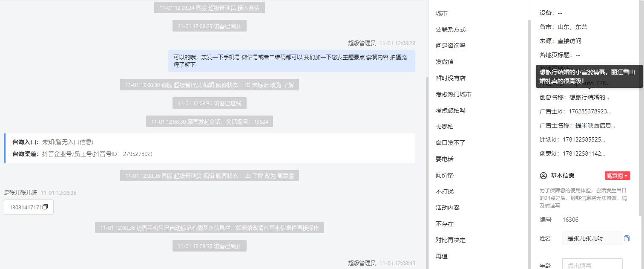The width and height of the screenshot is (644, 269).
Task: Select the 要联系方式 quick reply
Action: pos(451,29)
